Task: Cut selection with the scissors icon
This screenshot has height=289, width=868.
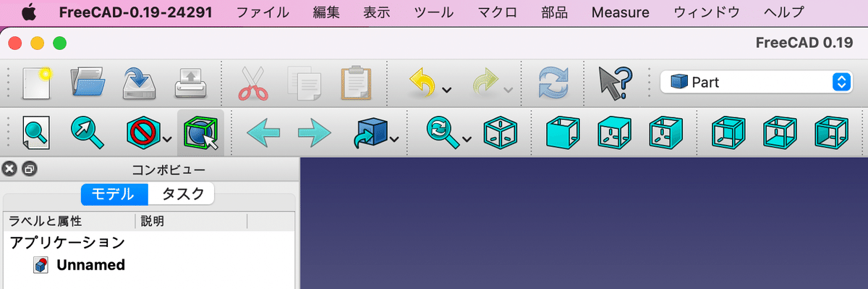Action: [254, 83]
